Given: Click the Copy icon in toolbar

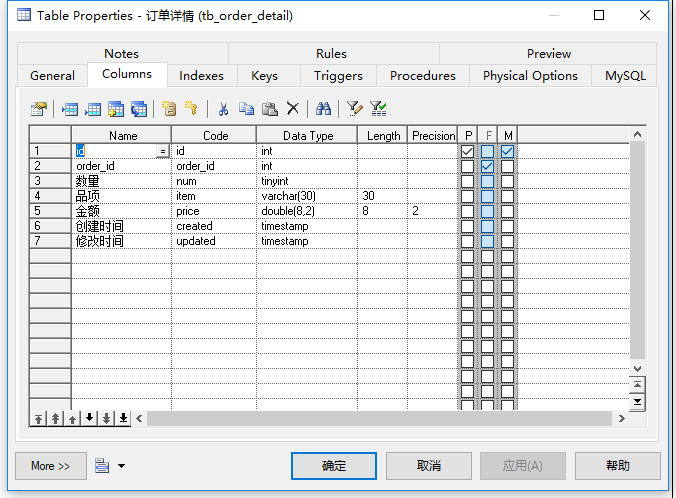Looking at the screenshot, I should pyautogui.click(x=246, y=109).
